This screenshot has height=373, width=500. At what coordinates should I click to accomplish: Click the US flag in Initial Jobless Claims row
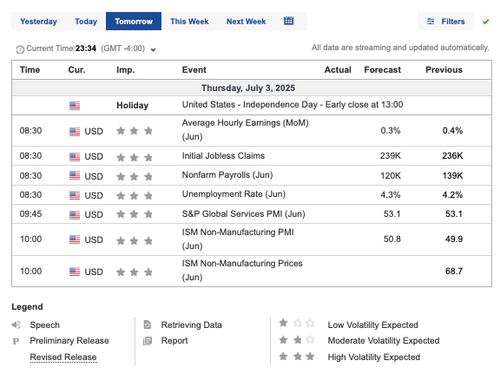click(75, 157)
